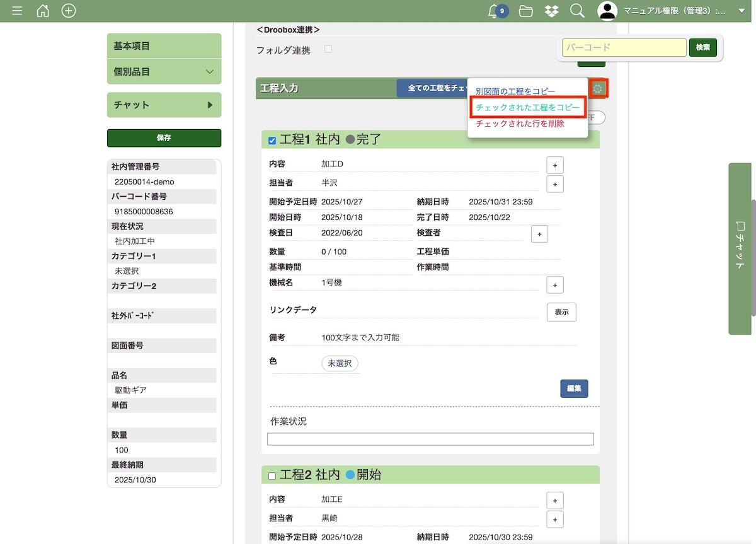This screenshot has width=756, height=544.
Task: Open the Dropbox icon in header
Action: (551, 11)
